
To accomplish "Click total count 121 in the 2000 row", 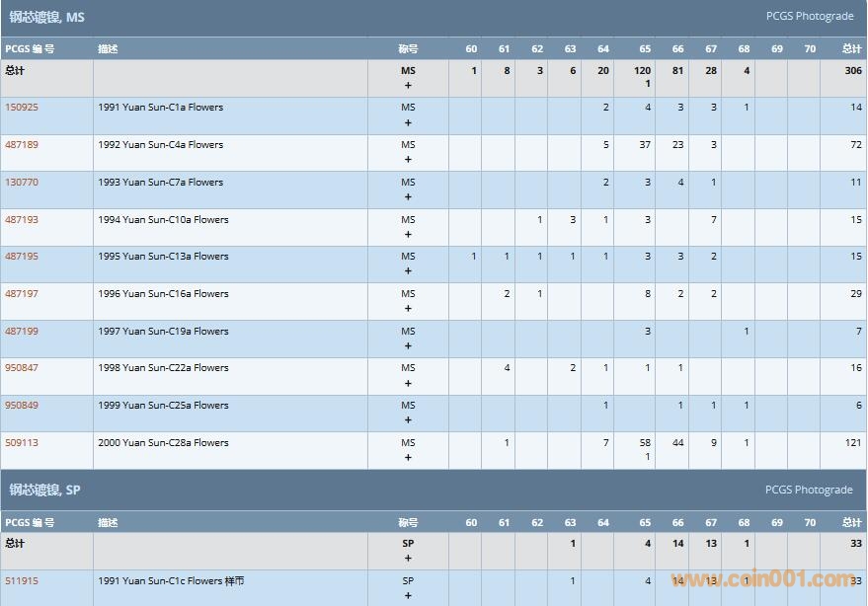I will (853, 443).
